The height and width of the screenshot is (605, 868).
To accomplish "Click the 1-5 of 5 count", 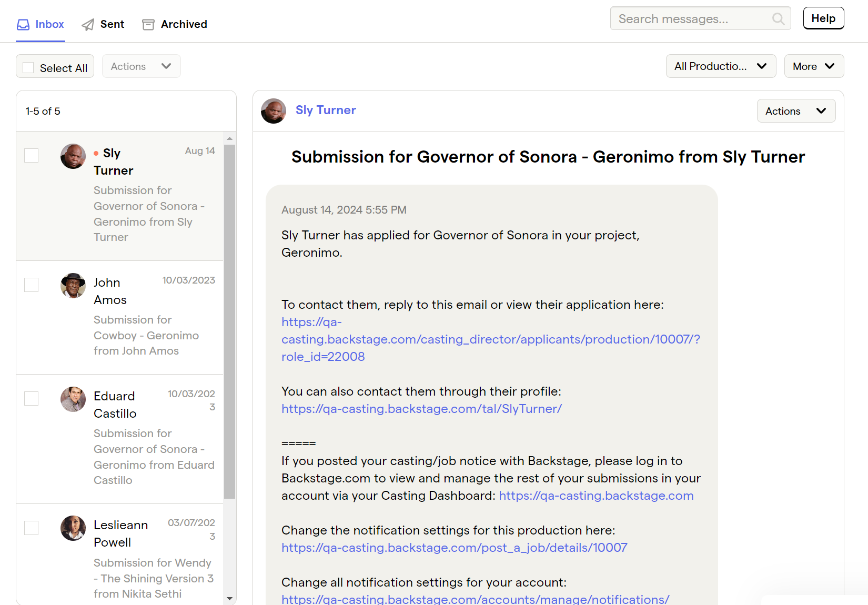I will [x=43, y=111].
